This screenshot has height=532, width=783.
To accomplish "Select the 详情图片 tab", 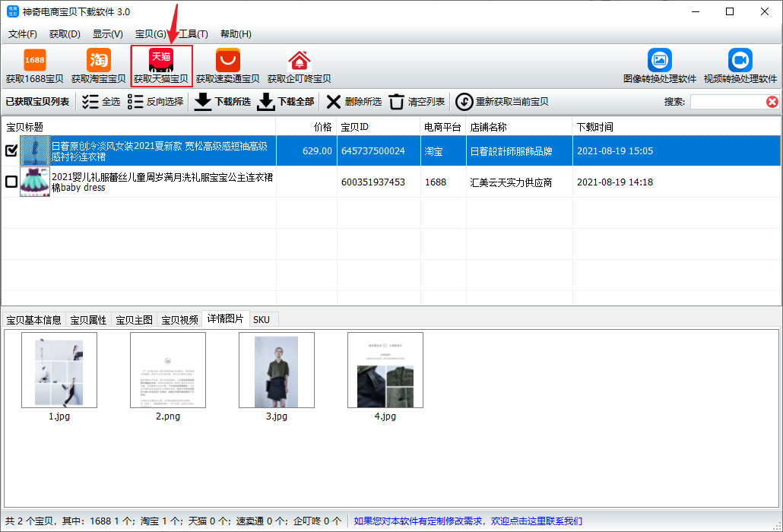I will tap(225, 318).
